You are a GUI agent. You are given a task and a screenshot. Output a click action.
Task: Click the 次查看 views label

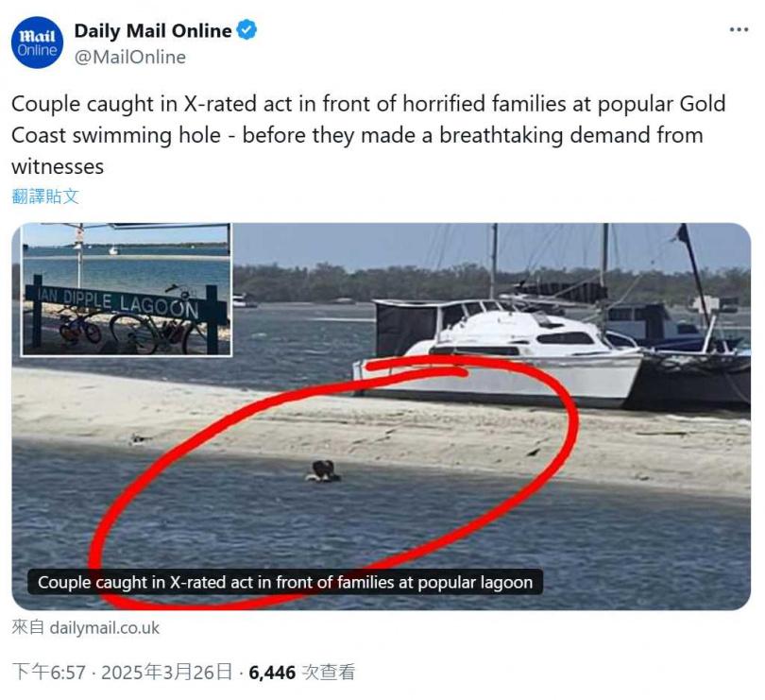point(329,673)
